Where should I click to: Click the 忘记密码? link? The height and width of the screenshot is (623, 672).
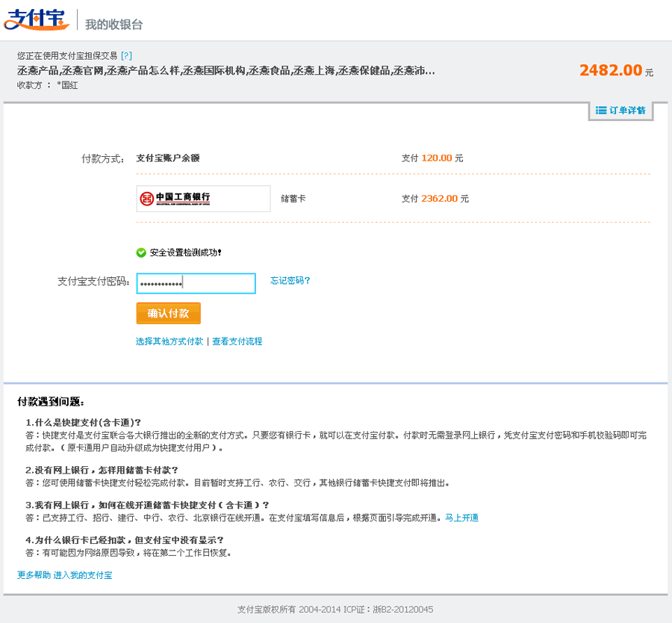pyautogui.click(x=290, y=280)
